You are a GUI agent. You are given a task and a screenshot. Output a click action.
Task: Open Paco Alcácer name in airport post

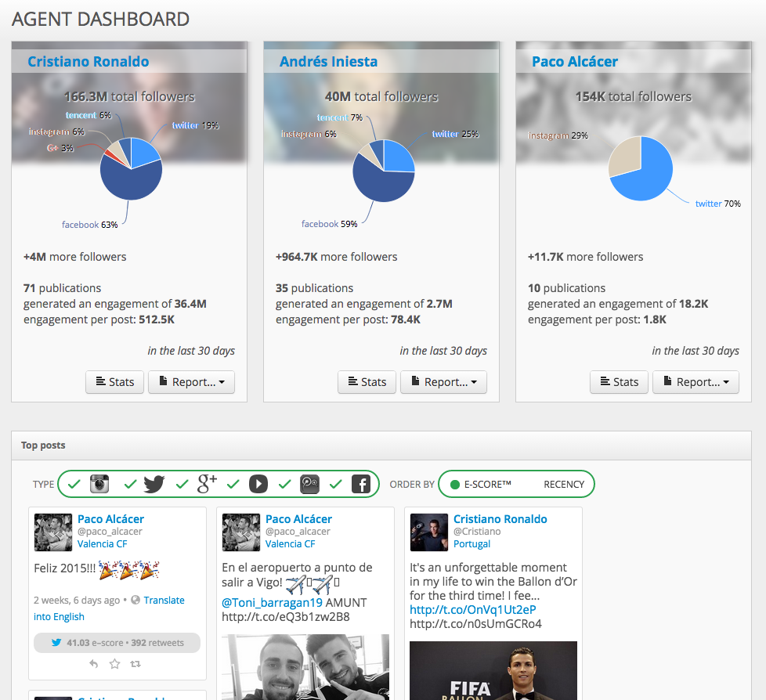pyautogui.click(x=298, y=519)
